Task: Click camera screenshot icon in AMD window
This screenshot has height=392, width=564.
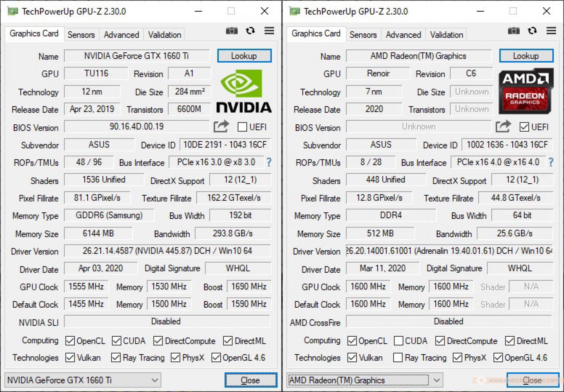Action: point(513,31)
